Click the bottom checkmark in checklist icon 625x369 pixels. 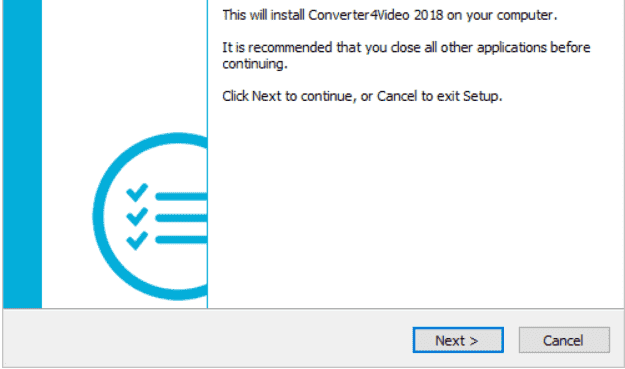click(x=137, y=240)
